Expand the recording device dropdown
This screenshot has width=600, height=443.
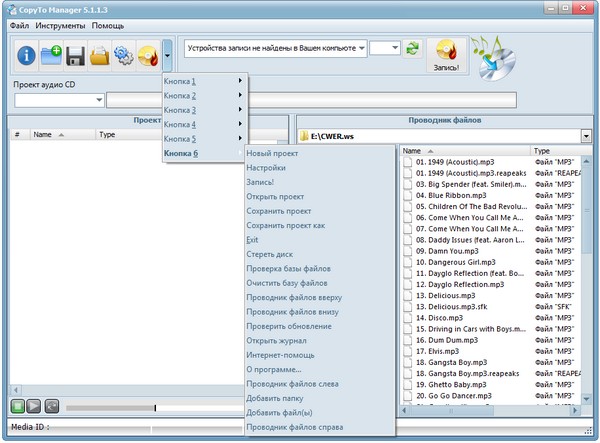[360, 49]
